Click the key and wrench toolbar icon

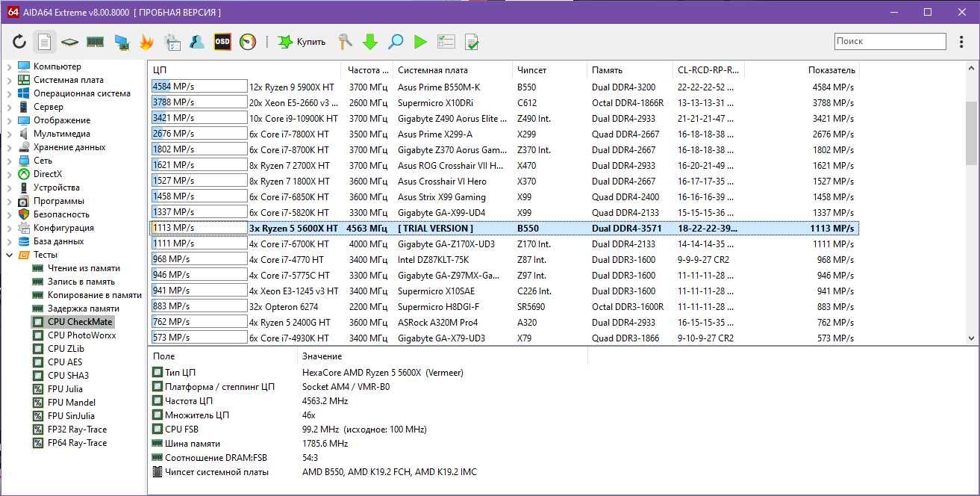coord(345,42)
